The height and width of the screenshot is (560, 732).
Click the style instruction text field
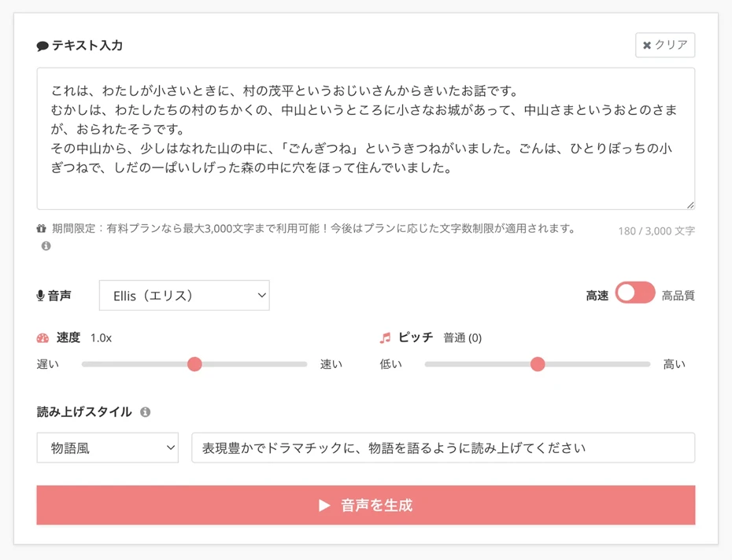pyautogui.click(x=442, y=447)
